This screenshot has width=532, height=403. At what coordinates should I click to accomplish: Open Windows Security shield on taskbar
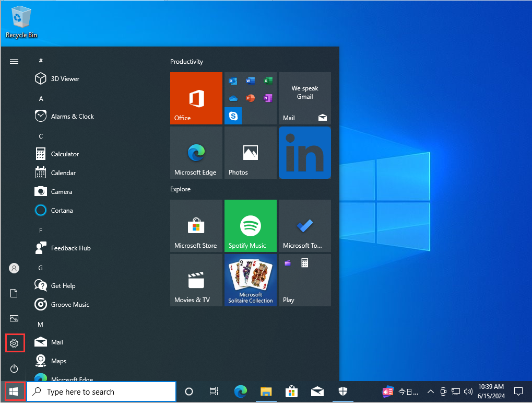[343, 392]
